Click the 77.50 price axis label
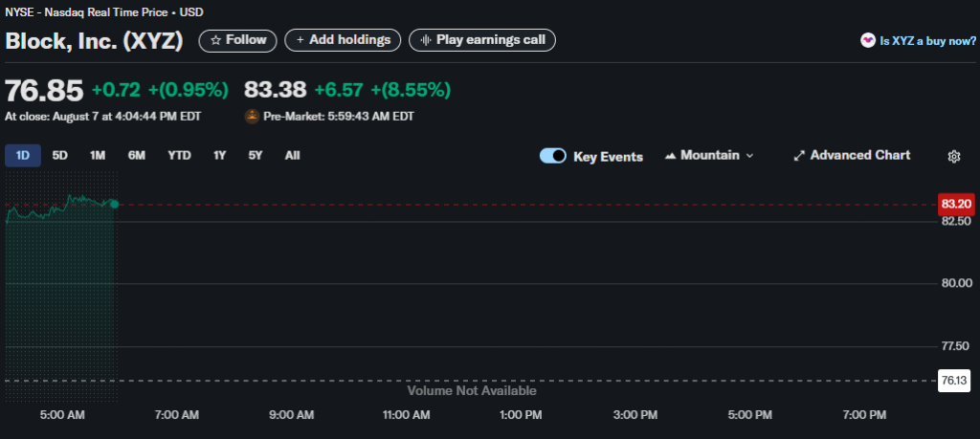Image resolution: width=980 pixels, height=439 pixels. tap(956, 346)
